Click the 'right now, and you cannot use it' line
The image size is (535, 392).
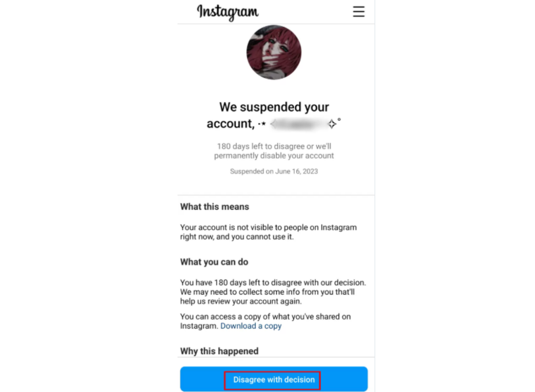pyautogui.click(x=237, y=237)
